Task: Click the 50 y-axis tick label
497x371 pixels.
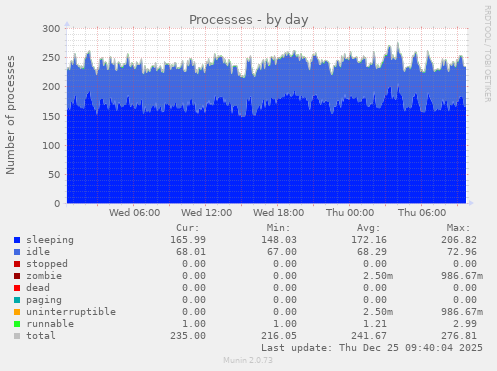Action: [54, 175]
